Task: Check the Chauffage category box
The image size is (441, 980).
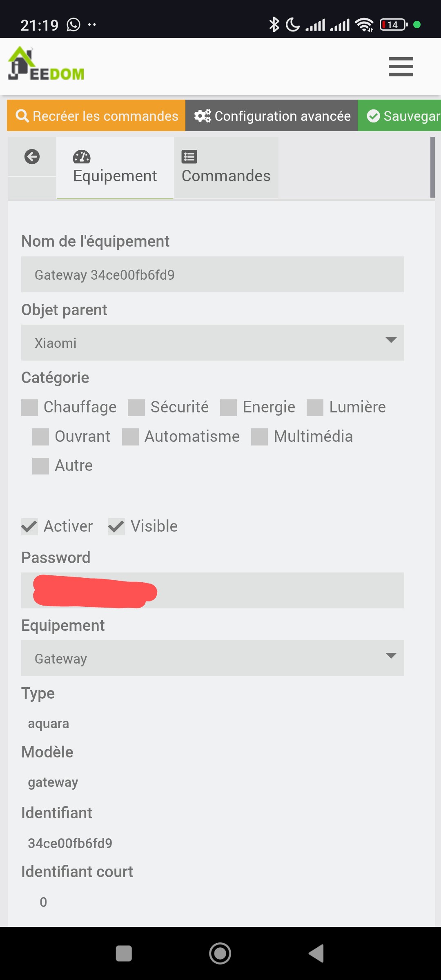Action: coord(29,408)
